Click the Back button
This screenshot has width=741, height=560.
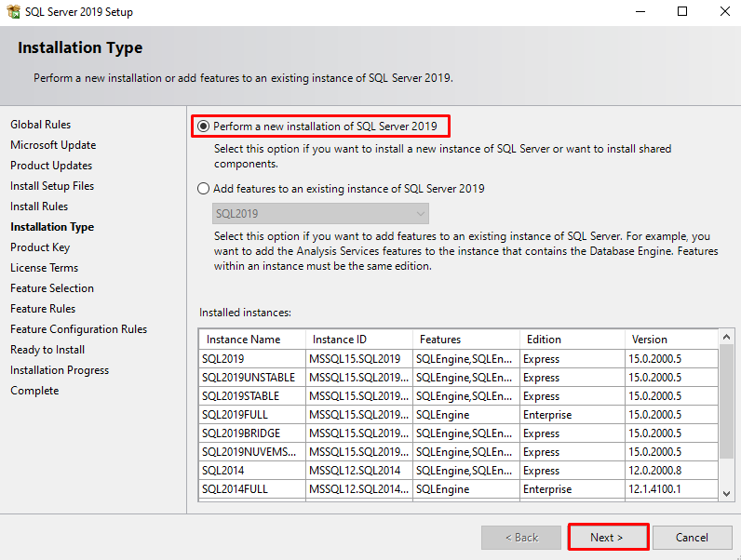click(521, 538)
